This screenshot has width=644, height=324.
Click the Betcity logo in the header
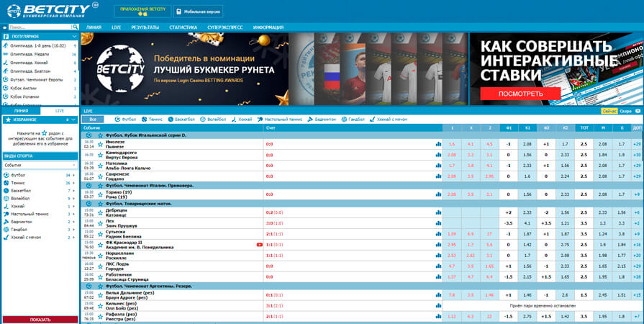coord(53,10)
